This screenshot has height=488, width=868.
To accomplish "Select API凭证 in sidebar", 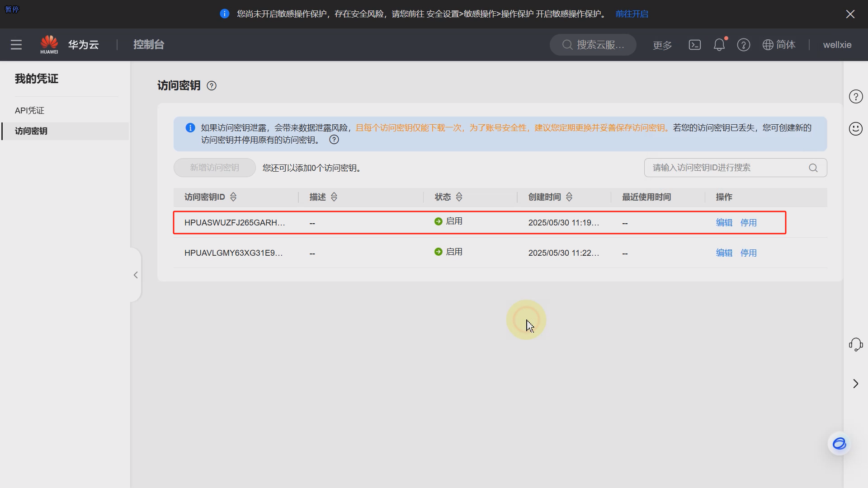I will click(30, 111).
